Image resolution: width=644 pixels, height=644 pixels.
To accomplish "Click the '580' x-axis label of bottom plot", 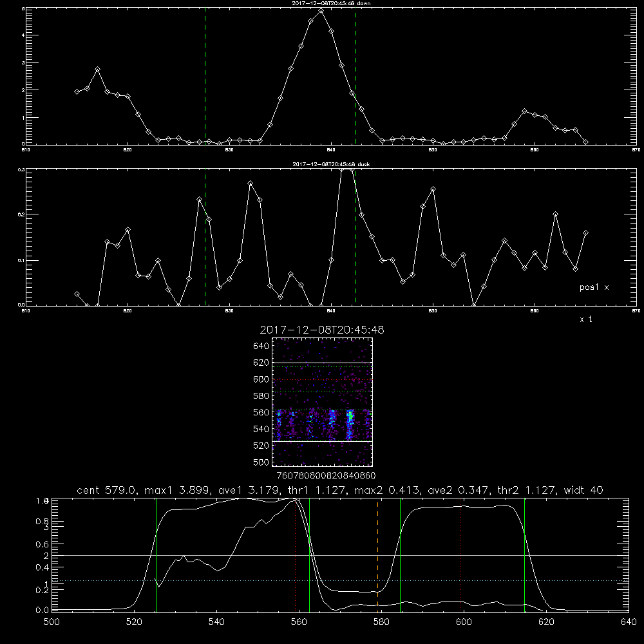I will tap(381, 622).
